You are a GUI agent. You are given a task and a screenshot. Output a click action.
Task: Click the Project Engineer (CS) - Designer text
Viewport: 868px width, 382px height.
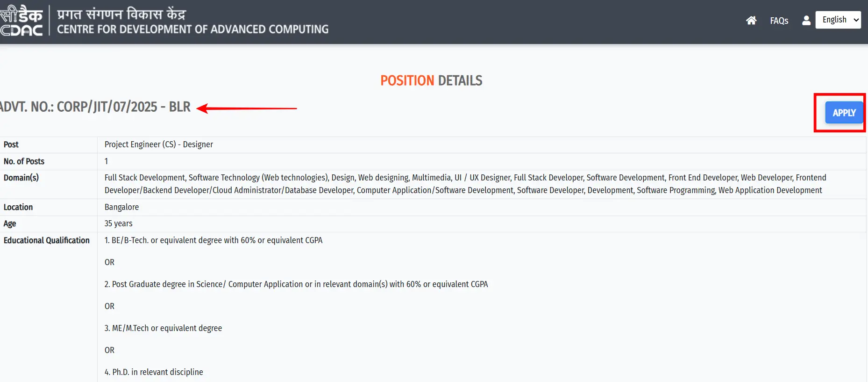(x=159, y=145)
